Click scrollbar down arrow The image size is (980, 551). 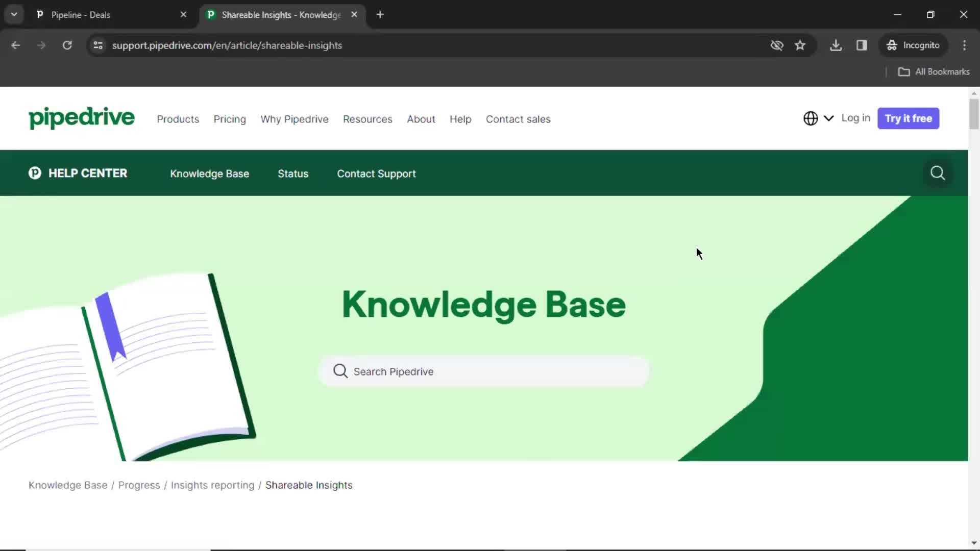click(x=974, y=543)
